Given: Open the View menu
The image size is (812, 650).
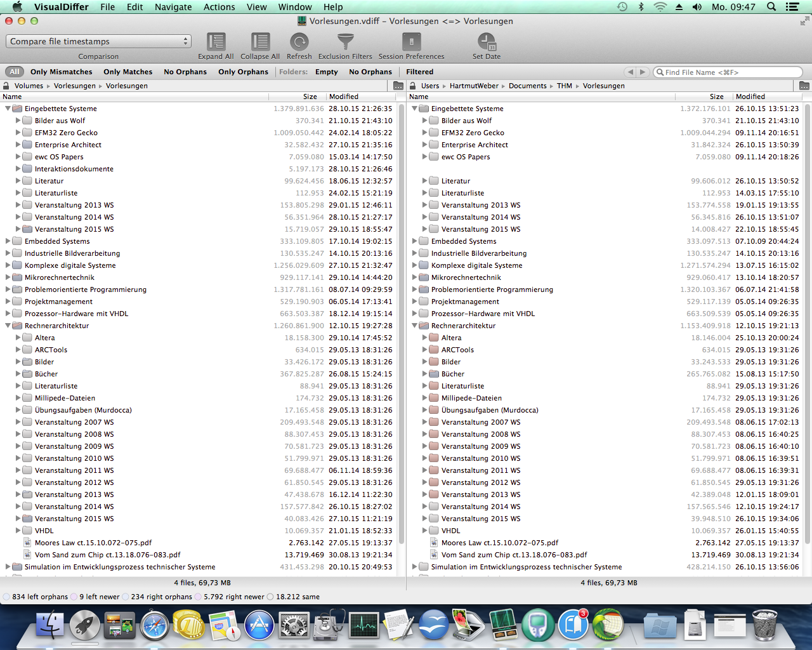Looking at the screenshot, I should 256,7.
